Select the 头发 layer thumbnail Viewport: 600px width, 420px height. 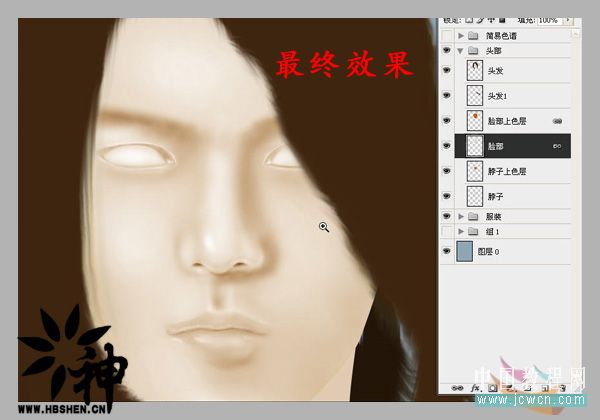pos(475,70)
